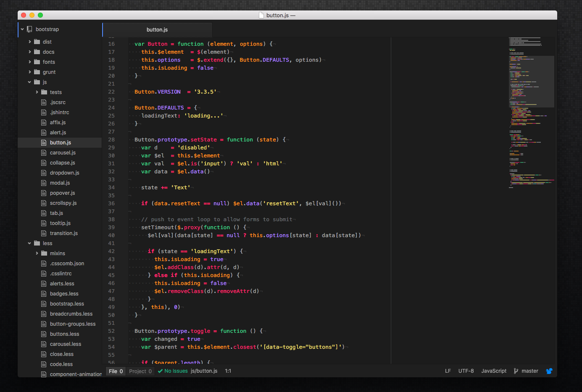Change the UTF-8 encoding selector

[x=466, y=371]
